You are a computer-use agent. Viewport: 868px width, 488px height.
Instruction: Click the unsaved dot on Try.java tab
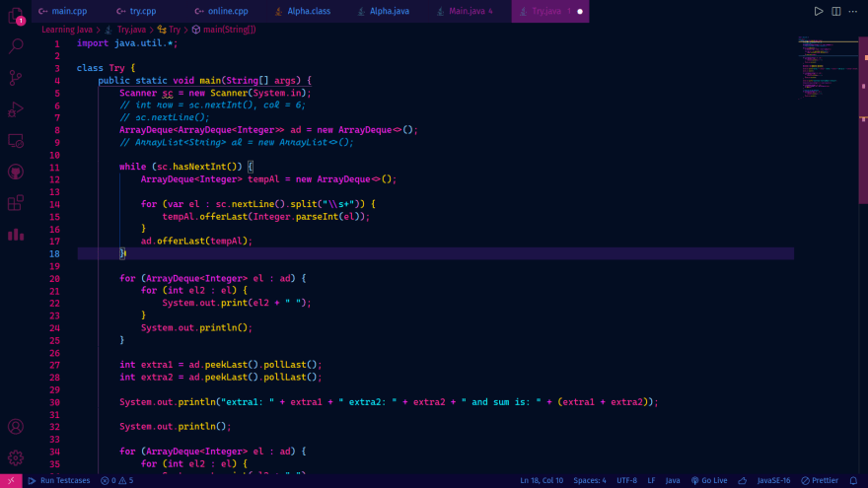coord(580,11)
